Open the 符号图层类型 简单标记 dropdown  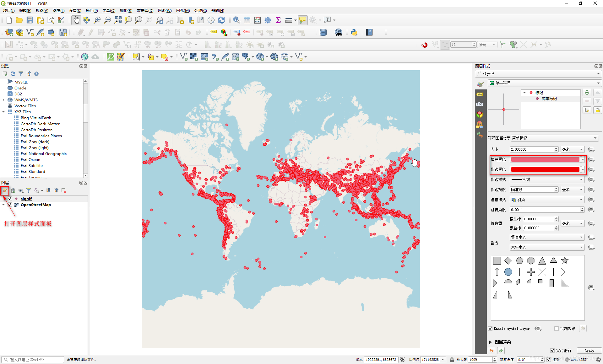coord(555,138)
